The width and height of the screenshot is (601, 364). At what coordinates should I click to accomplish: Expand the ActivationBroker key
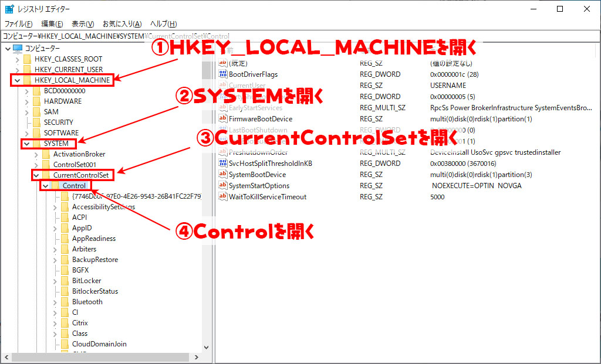coord(36,154)
